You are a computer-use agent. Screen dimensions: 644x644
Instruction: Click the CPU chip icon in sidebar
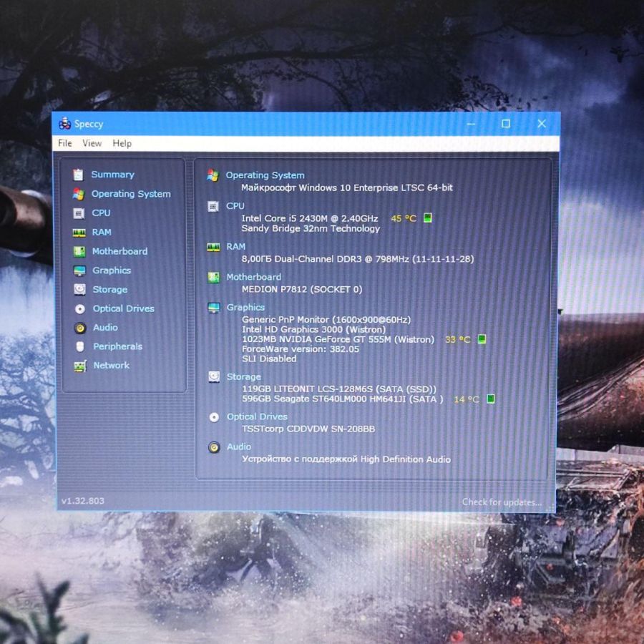tap(79, 213)
